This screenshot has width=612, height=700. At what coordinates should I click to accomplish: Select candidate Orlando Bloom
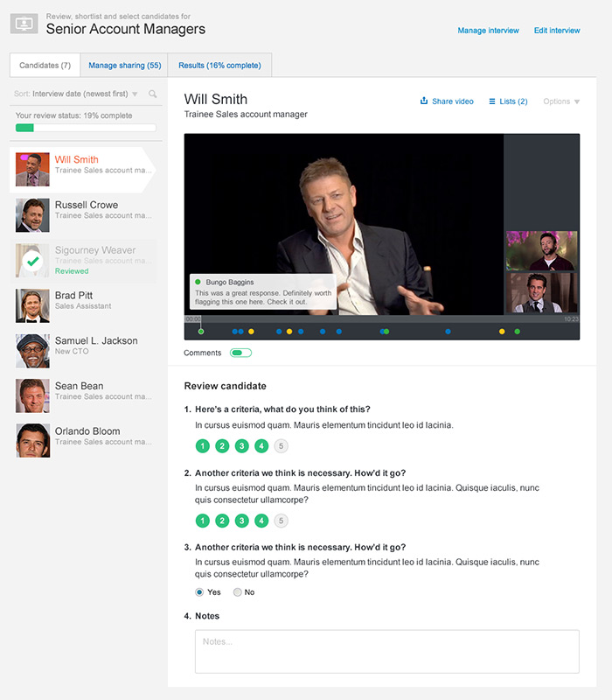click(84, 441)
